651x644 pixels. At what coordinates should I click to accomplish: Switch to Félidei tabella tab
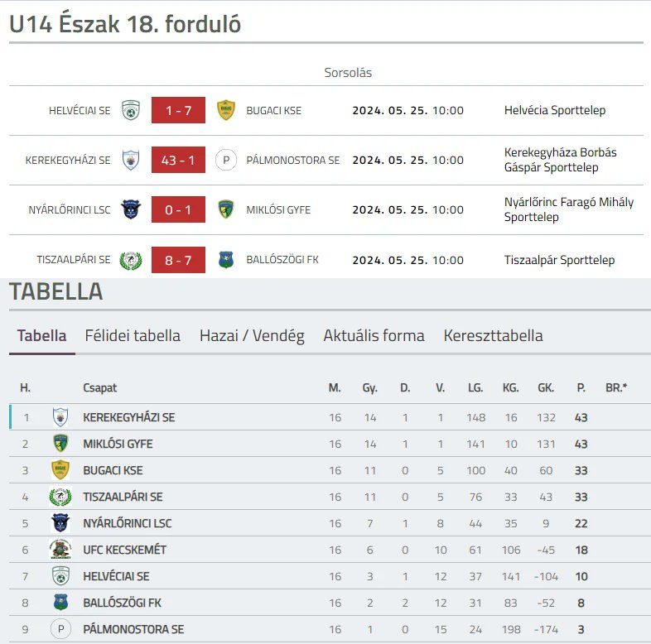(x=133, y=335)
